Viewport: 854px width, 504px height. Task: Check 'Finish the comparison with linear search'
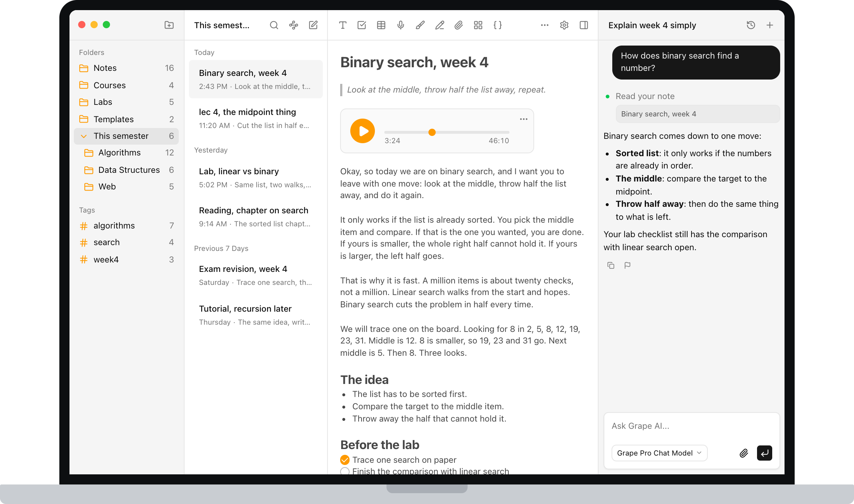tap(345, 471)
